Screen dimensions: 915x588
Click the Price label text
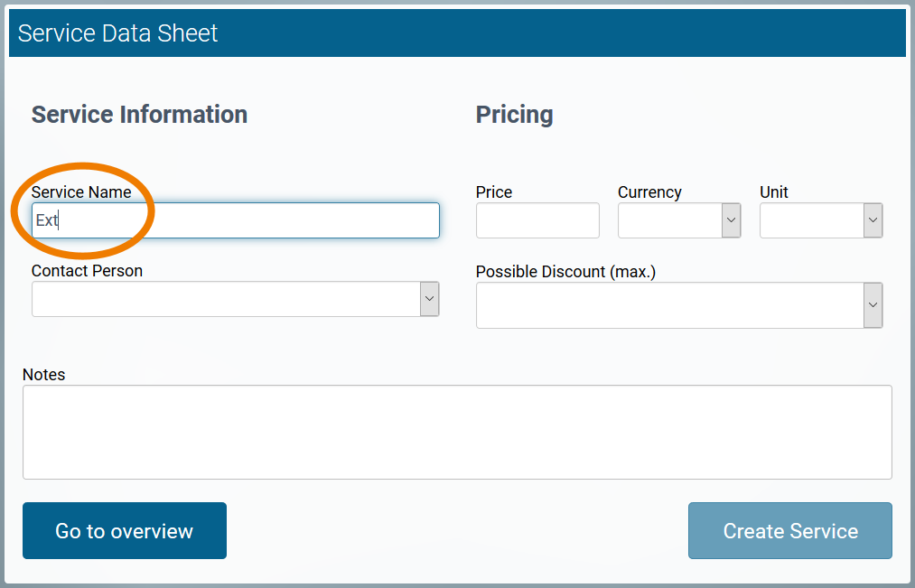pos(494,192)
